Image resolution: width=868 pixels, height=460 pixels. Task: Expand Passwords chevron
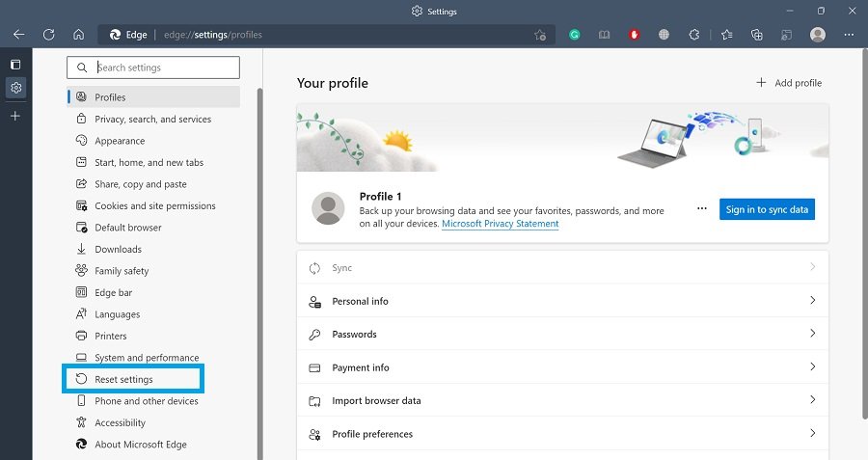813,334
